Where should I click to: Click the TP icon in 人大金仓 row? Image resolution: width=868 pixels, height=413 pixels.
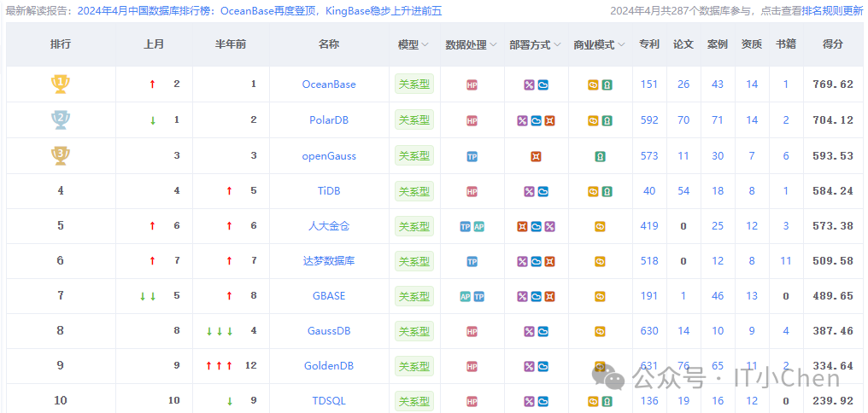click(x=465, y=226)
